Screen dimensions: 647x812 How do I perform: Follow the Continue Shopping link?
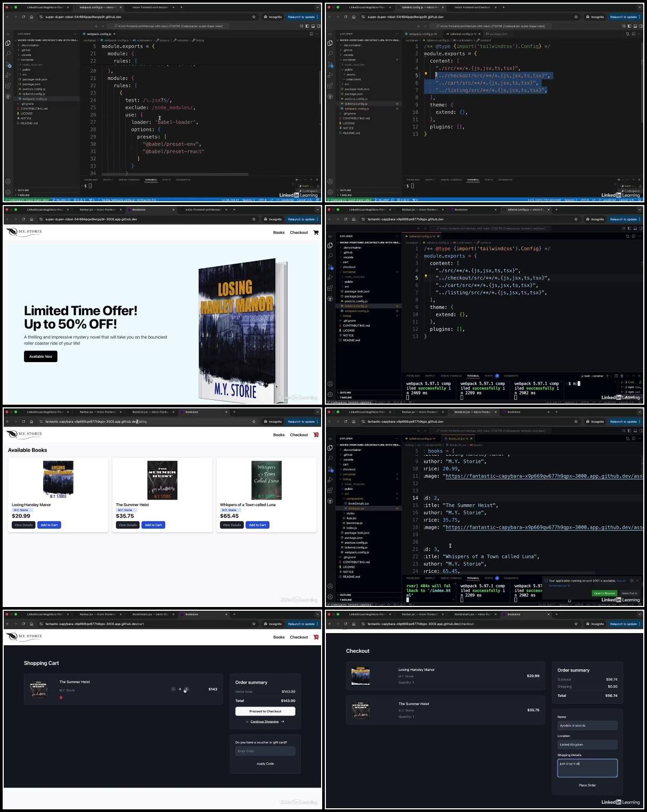pyautogui.click(x=265, y=721)
